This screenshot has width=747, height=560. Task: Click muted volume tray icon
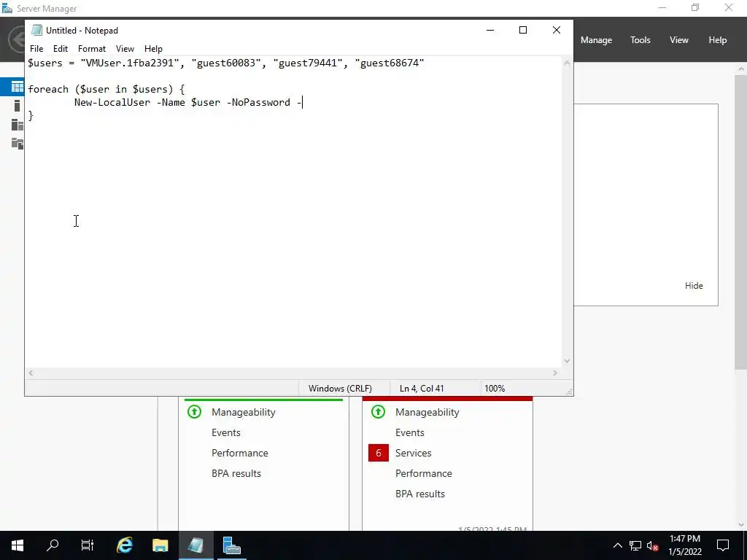[653, 545]
